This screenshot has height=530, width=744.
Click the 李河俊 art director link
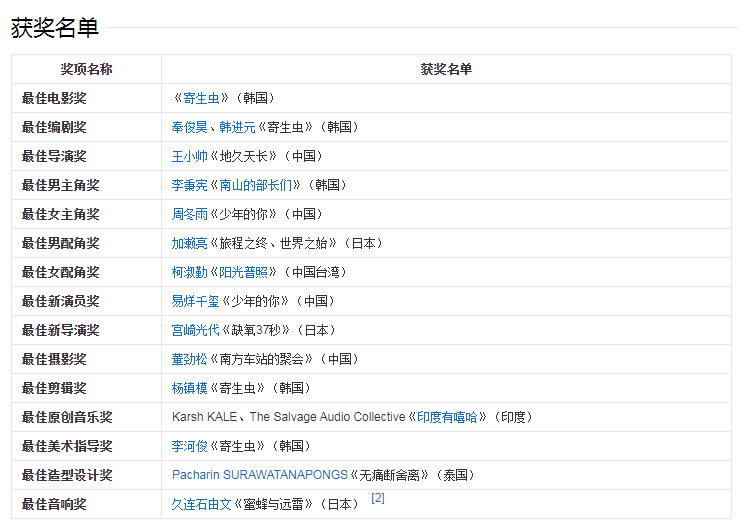pos(190,446)
